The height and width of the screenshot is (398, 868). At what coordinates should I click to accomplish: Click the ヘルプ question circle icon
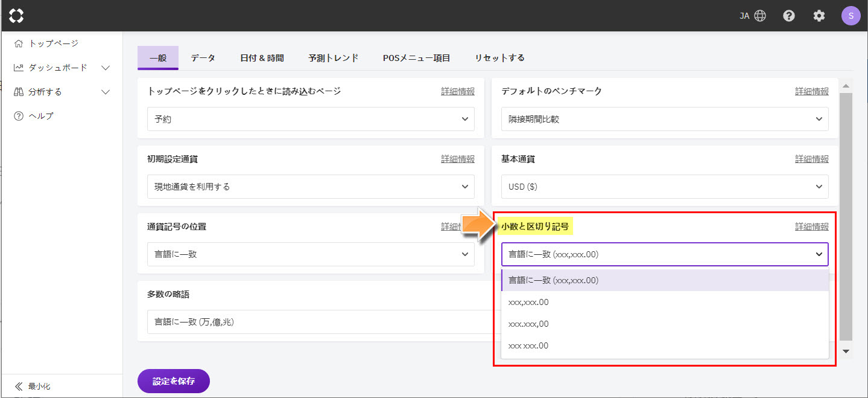click(x=19, y=116)
